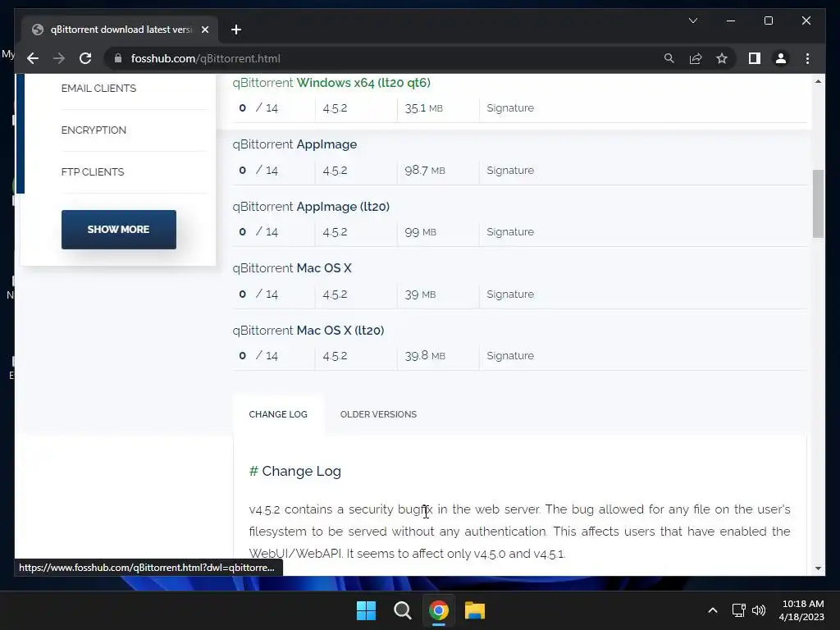840x630 pixels.
Task: Download qBittorrent Mac OS X (lt20)
Action: pos(308,330)
